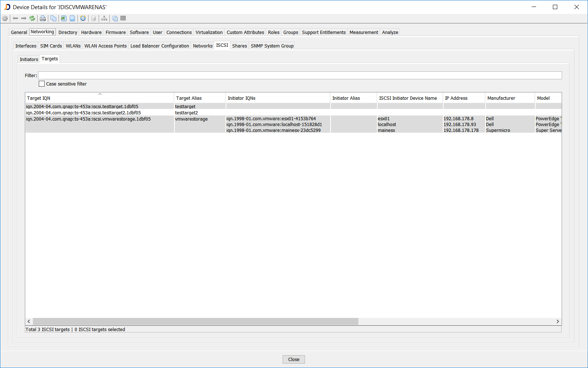This screenshot has height=368, width=588.
Task: Click the copy documents icon
Action: tap(53, 18)
